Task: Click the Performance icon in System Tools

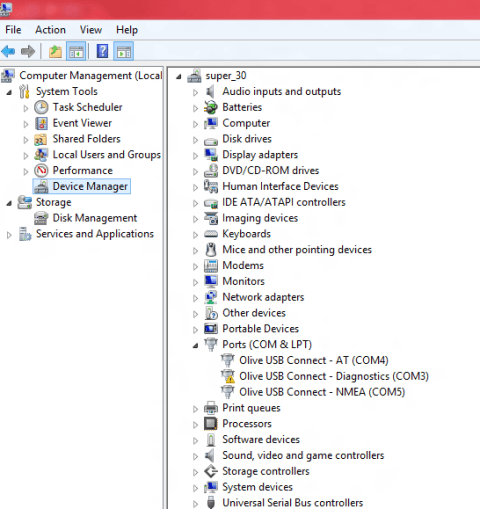Action: (x=41, y=171)
